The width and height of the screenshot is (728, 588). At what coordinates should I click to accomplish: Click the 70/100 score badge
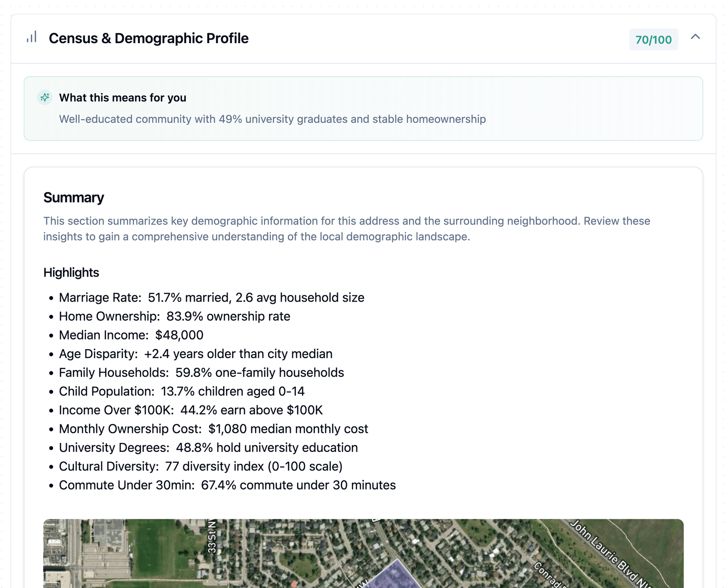[x=653, y=40]
